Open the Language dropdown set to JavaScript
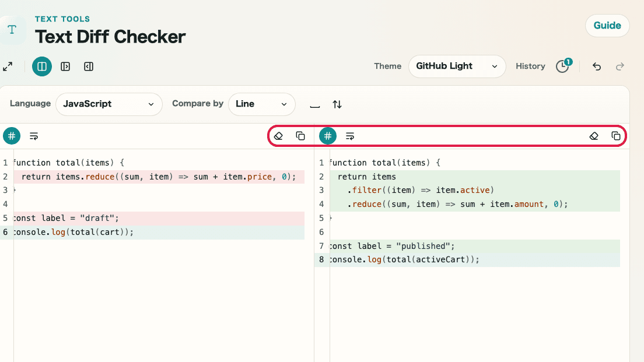 point(109,104)
